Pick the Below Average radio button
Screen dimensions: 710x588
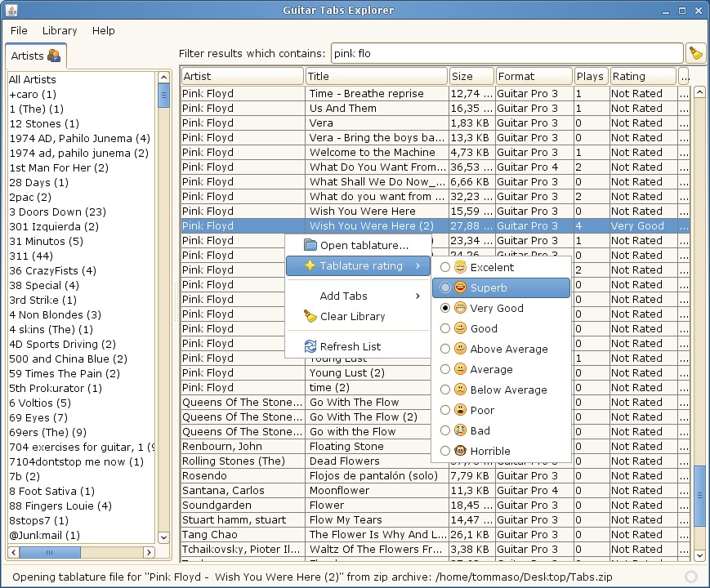445,390
